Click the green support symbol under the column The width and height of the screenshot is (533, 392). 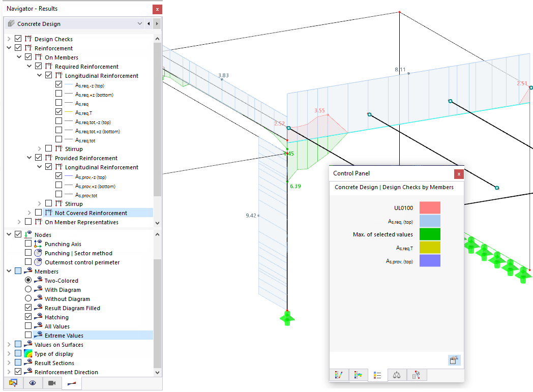[287, 319]
